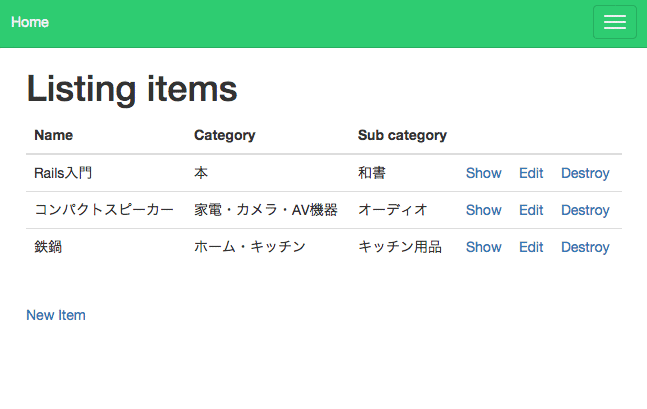The width and height of the screenshot is (647, 409).
Task: Click the Category column header
Action: [x=224, y=135]
